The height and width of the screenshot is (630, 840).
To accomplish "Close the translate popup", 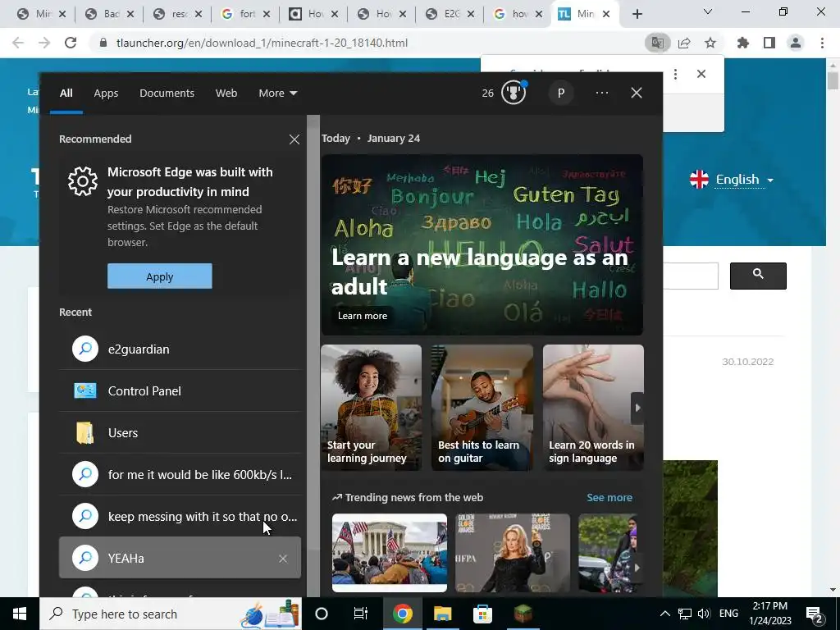I will tap(701, 74).
